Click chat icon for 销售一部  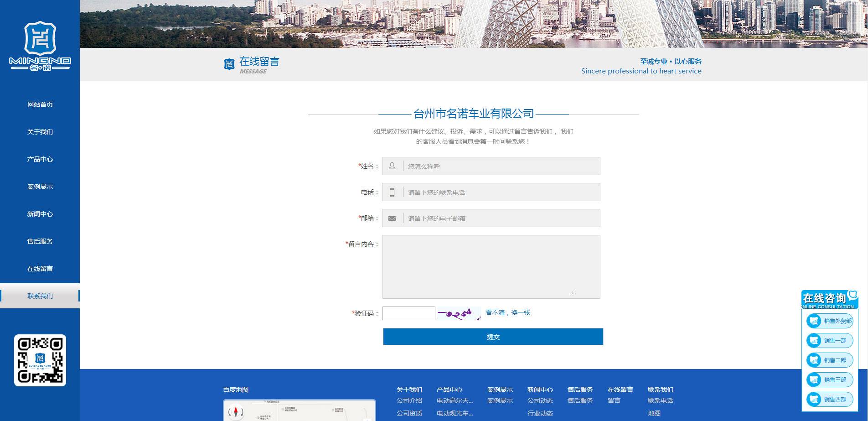pos(814,341)
